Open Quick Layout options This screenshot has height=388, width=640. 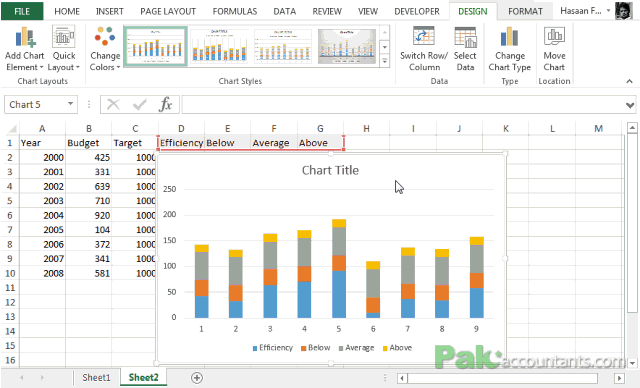(x=64, y=49)
